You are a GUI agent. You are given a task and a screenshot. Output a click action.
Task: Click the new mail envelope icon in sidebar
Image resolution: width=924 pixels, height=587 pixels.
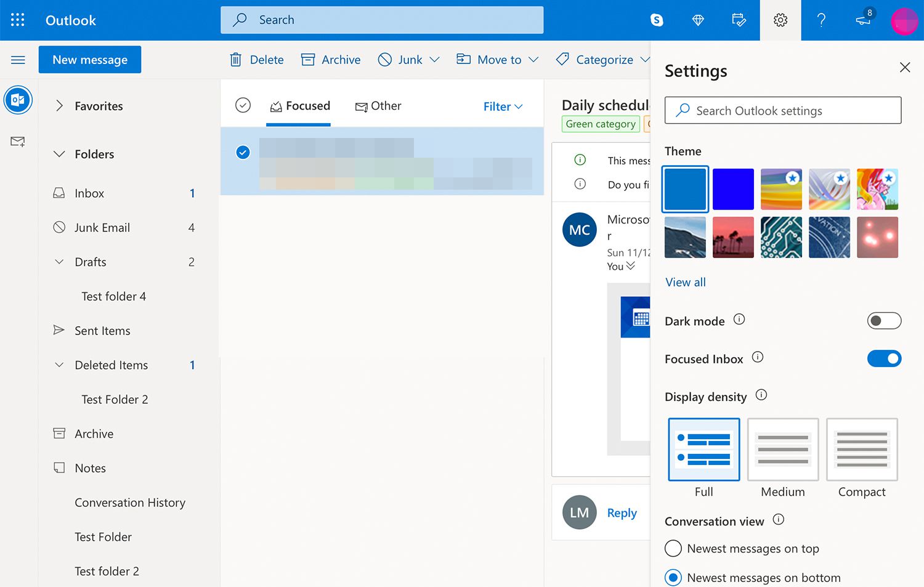[18, 142]
